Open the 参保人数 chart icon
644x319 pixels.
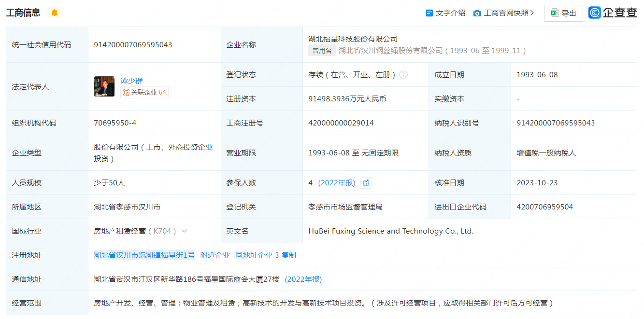366,183
